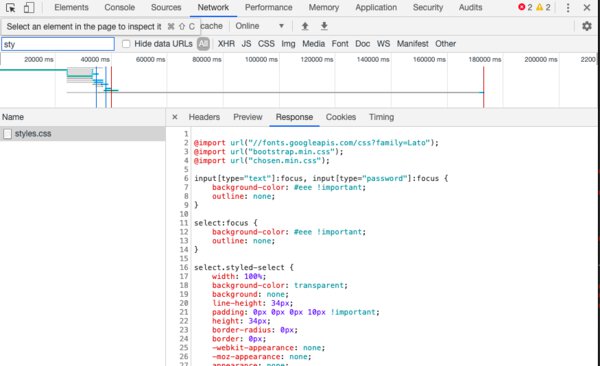
Task: View the Timing sub-tab
Action: pos(382,117)
